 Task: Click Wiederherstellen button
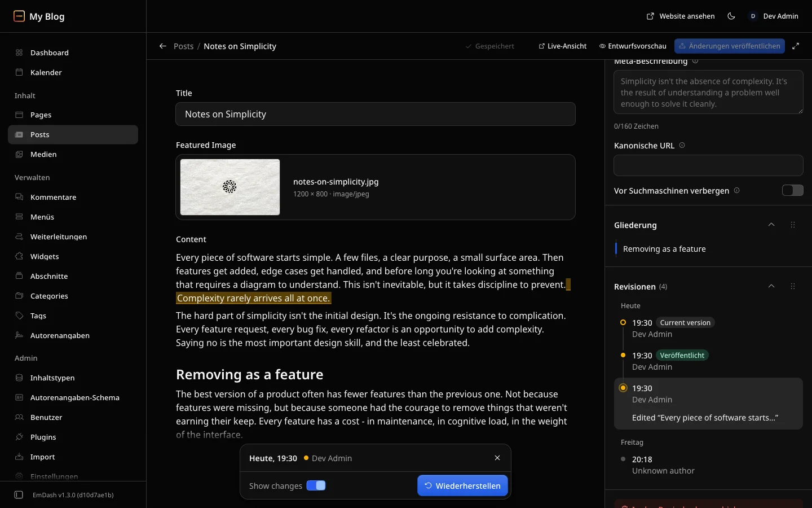[x=462, y=485]
